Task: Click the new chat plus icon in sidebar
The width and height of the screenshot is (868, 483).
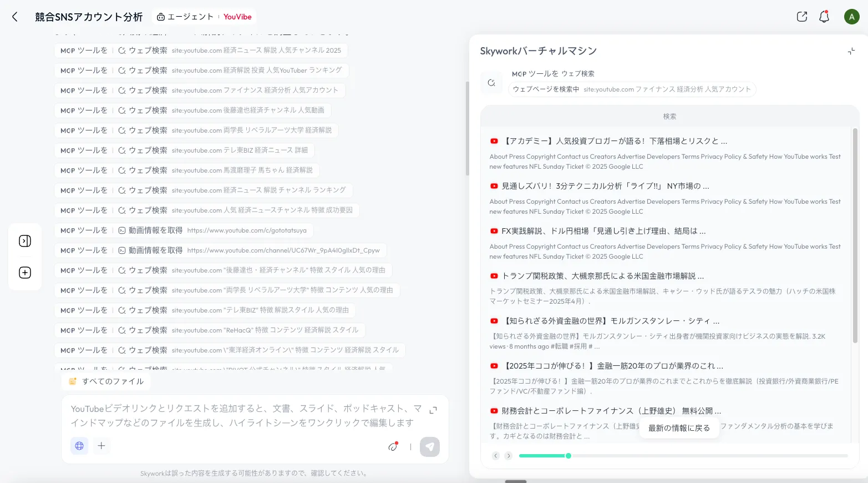Action: click(x=25, y=273)
